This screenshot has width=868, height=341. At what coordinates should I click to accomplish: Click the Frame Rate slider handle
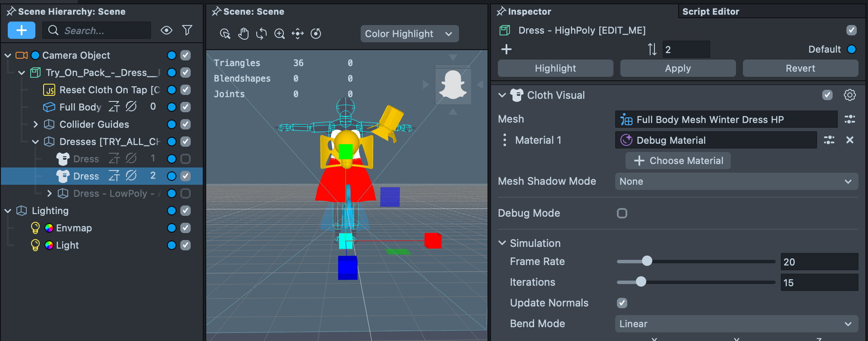point(647,261)
